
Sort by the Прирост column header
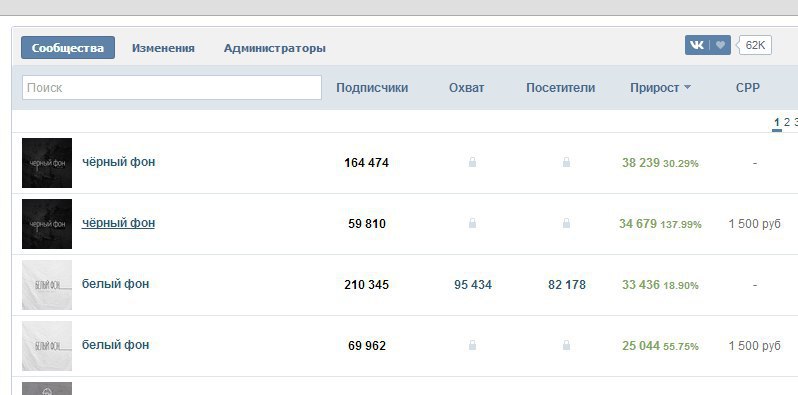654,88
